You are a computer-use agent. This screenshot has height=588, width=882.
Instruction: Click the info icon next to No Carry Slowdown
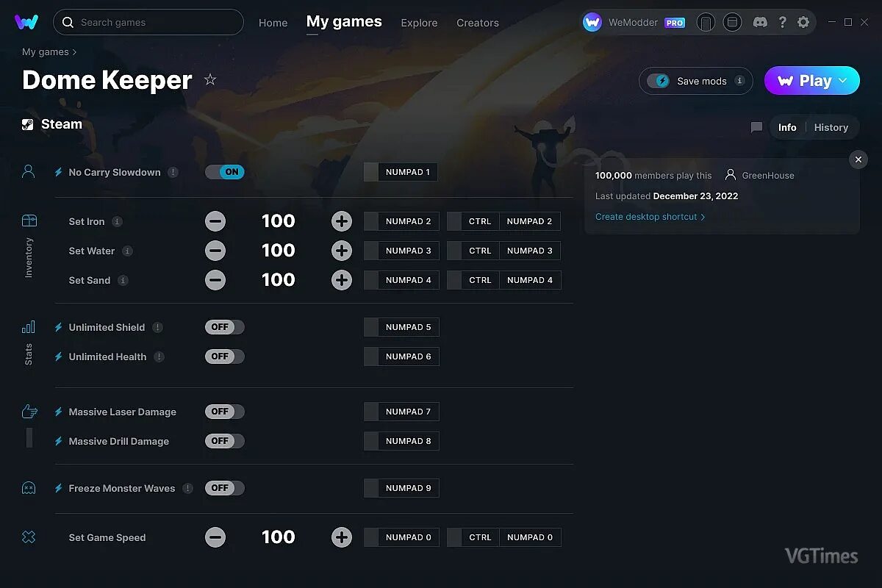coord(173,172)
